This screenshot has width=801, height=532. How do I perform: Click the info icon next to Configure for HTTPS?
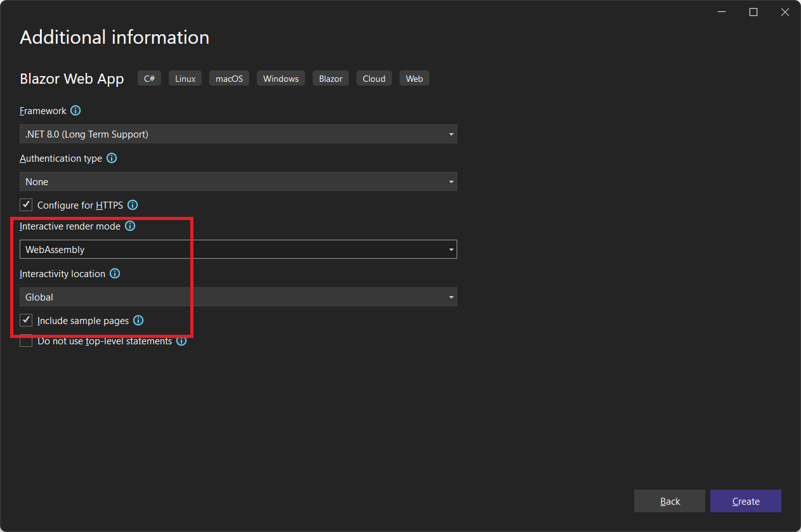[x=133, y=205]
